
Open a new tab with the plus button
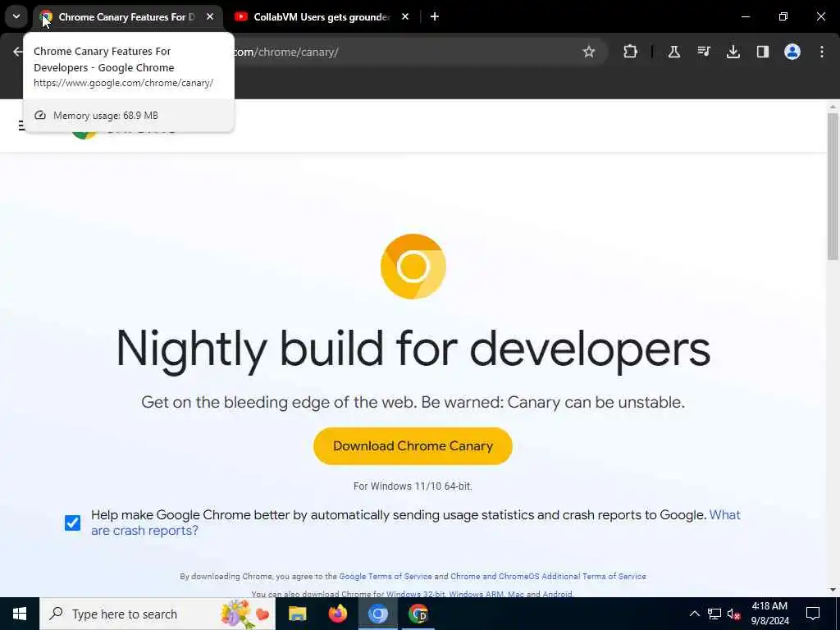(435, 17)
